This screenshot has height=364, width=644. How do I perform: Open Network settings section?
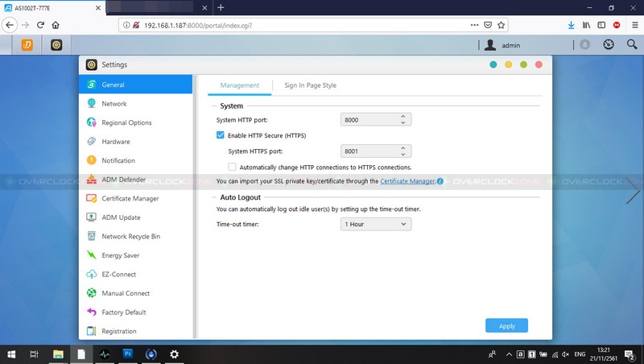(135, 104)
